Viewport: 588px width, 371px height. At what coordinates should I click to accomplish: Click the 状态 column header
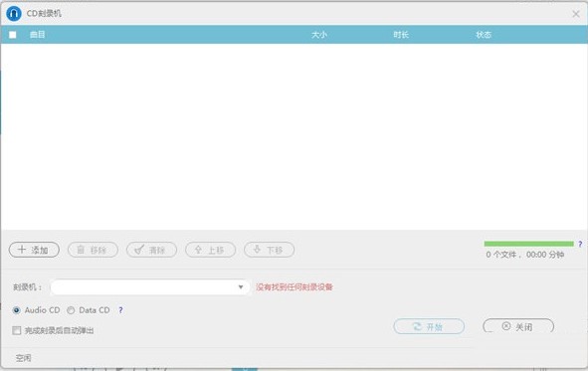pyautogui.click(x=484, y=35)
